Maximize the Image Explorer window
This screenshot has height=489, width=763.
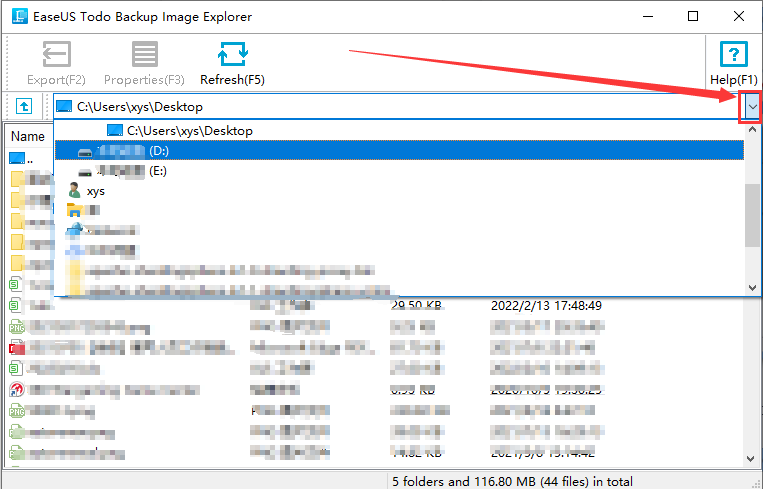tap(693, 16)
